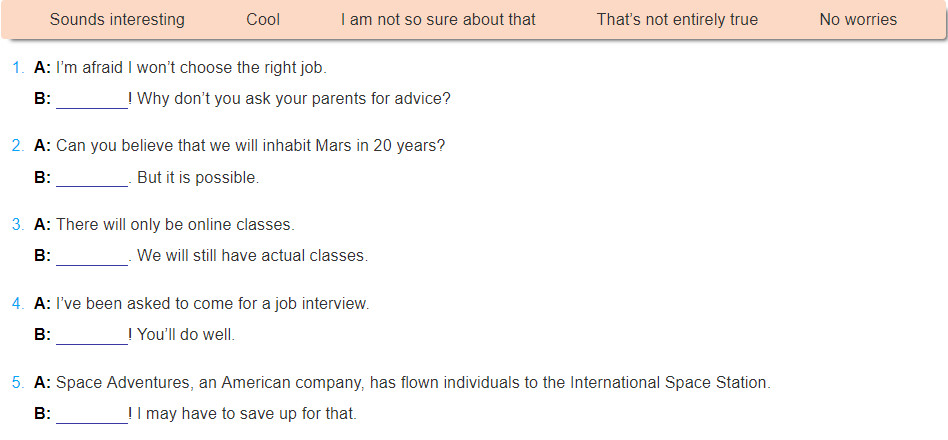The height and width of the screenshot is (440, 948).
Task: Select 'That's not entirely true' in word bank
Action: click(x=677, y=19)
